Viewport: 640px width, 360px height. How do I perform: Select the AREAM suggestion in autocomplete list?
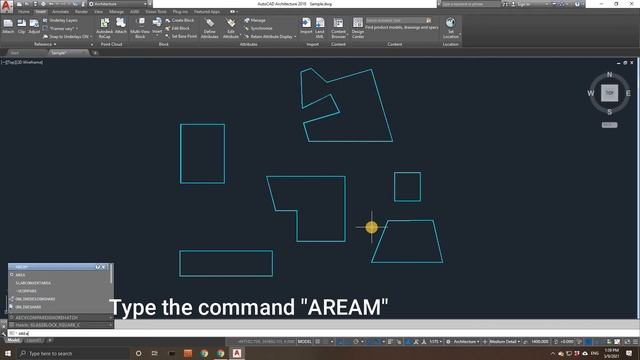click(59, 267)
